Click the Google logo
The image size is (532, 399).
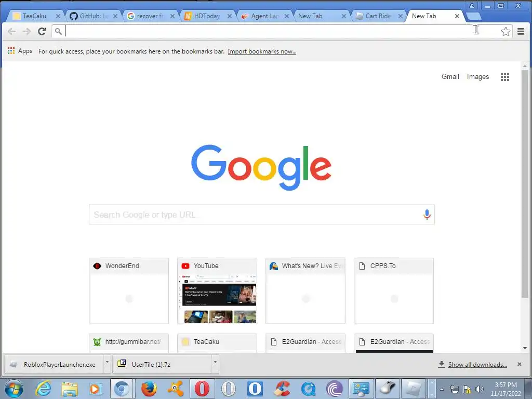261,167
